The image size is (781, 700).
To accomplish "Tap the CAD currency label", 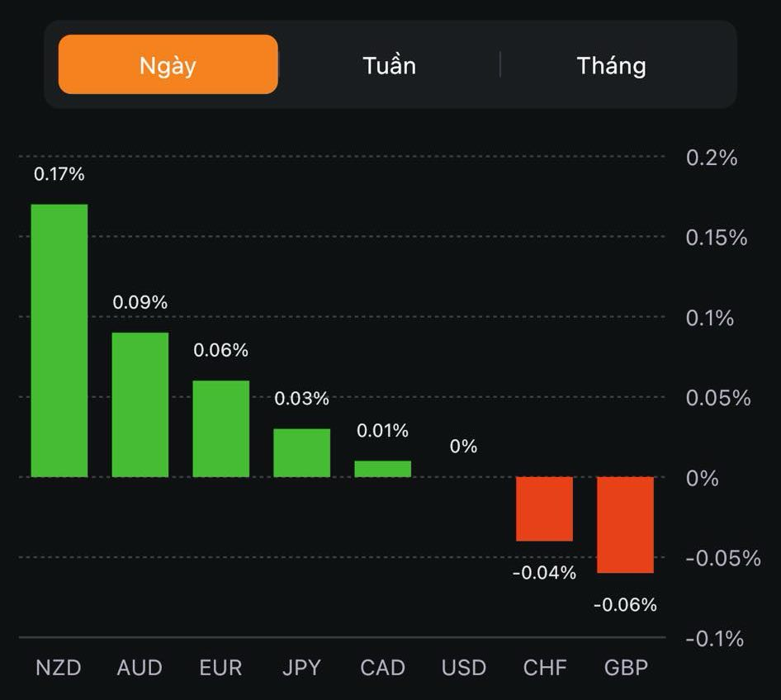I will 382,667.
